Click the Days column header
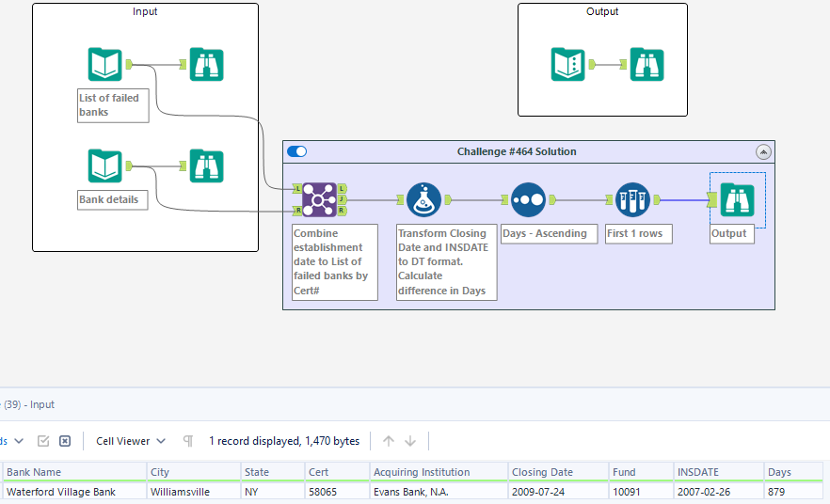Image resolution: width=830 pixels, height=504 pixels. [x=793, y=472]
